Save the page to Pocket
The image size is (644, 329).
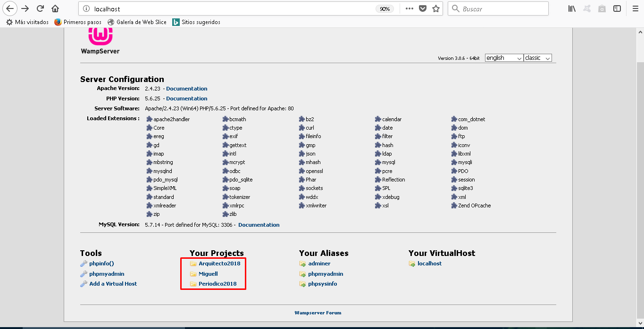[423, 8]
